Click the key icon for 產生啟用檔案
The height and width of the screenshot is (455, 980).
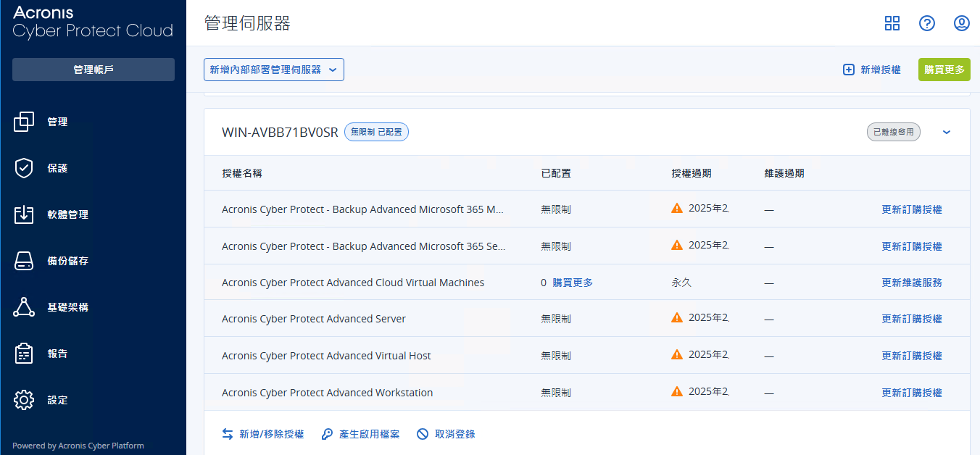coord(327,434)
